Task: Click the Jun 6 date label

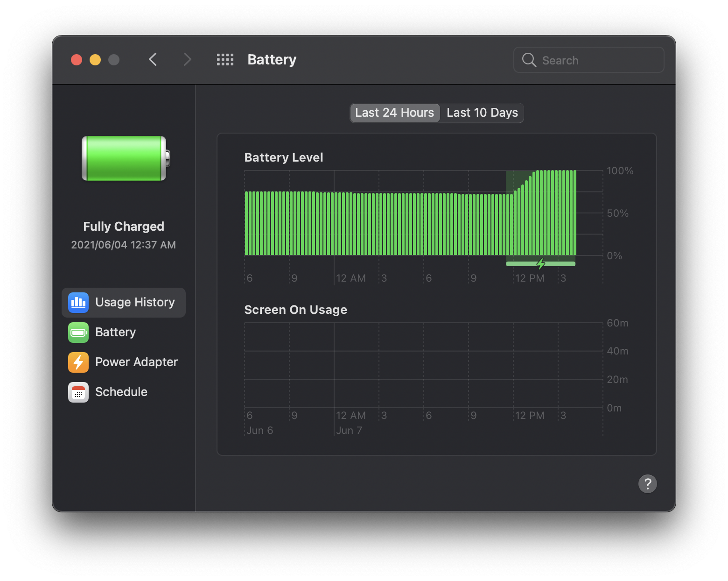Action: [x=260, y=431]
